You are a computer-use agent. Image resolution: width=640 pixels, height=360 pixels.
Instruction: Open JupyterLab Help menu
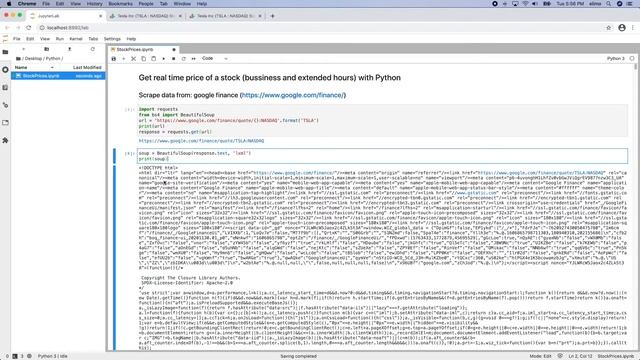[131, 39]
